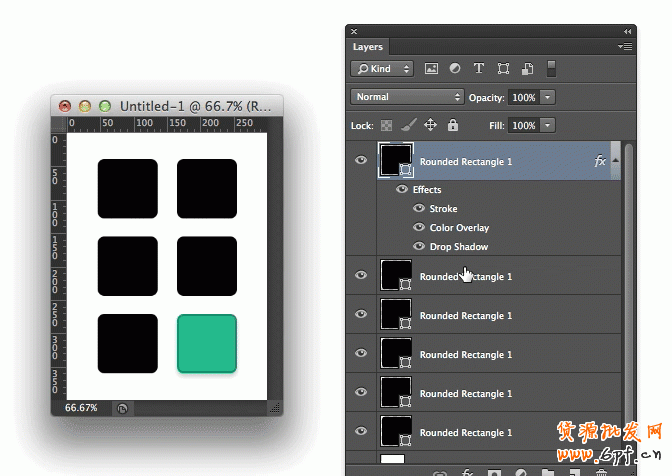The image size is (672, 476).
Task: Hide the Drop Shadow effect
Action: [419, 247]
